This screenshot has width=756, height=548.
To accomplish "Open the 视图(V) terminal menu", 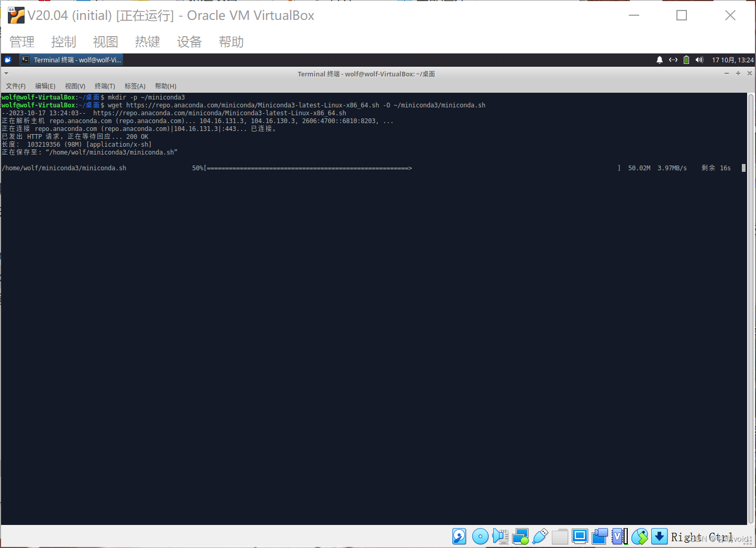I will [x=75, y=86].
